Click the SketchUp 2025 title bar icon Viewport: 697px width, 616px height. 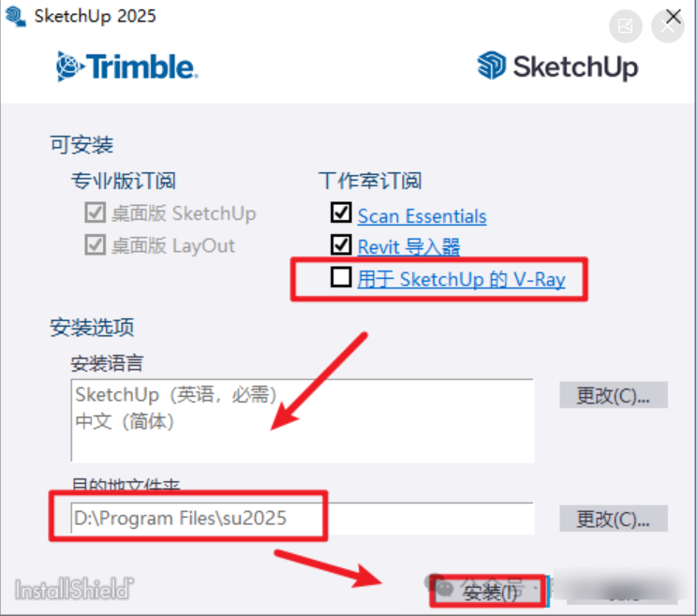click(x=16, y=16)
